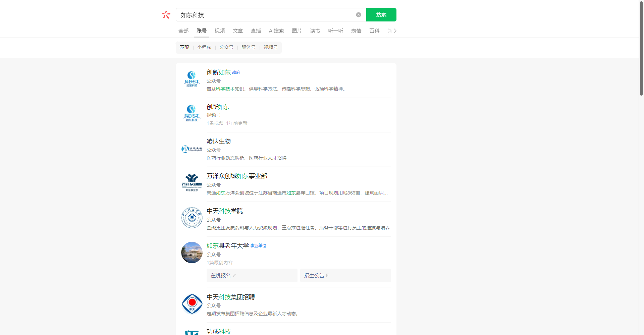The image size is (644, 335).
Task: Click the green 搜索 button
Action: [381, 15]
